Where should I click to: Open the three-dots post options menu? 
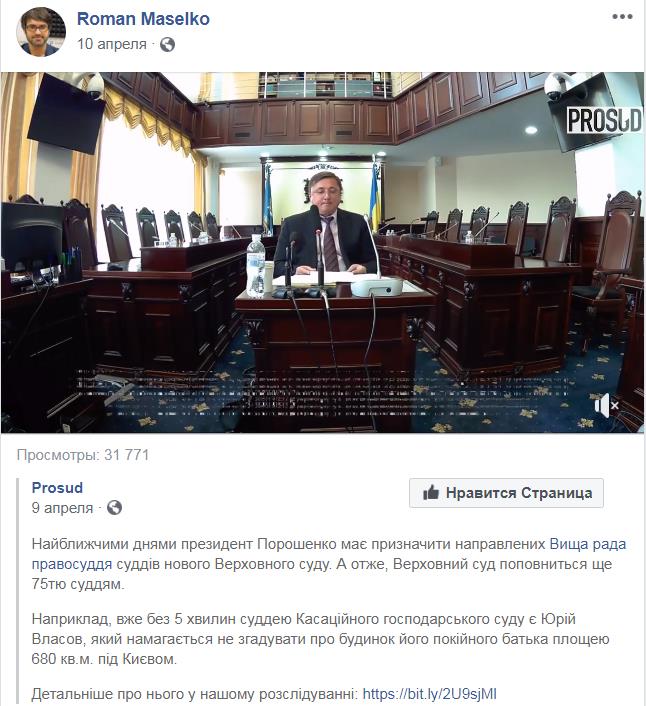click(x=623, y=17)
